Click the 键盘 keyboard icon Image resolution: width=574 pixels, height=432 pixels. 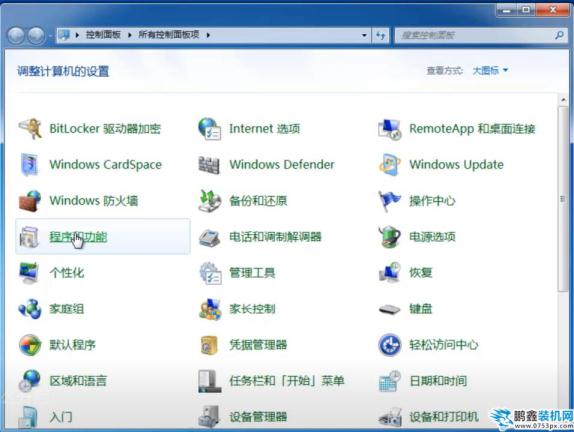point(390,309)
